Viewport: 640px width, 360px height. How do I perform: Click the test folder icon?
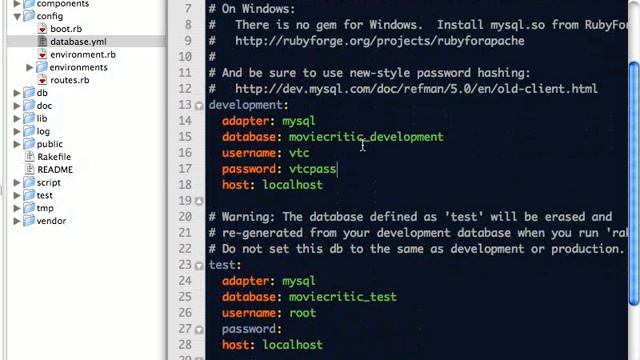[29, 195]
